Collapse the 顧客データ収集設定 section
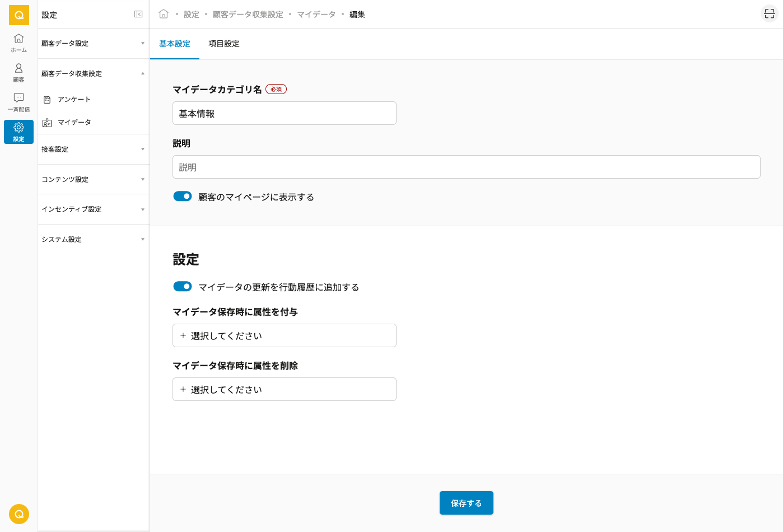783x532 pixels. [93, 73]
